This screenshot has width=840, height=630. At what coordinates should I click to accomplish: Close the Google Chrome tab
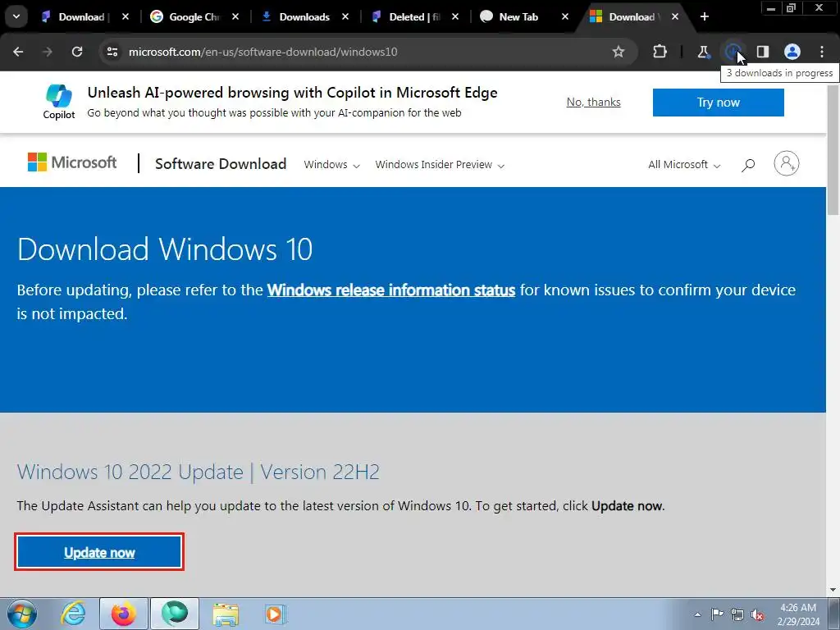(x=235, y=17)
